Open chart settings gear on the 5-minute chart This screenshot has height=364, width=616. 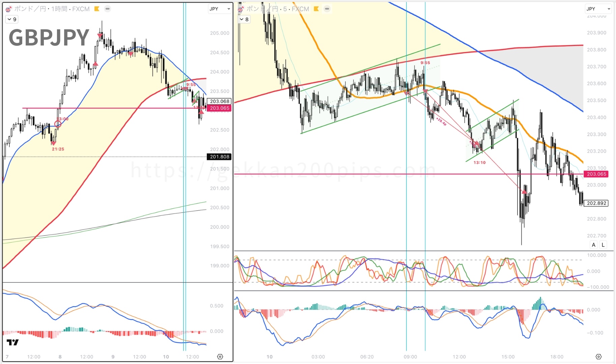tap(598, 357)
